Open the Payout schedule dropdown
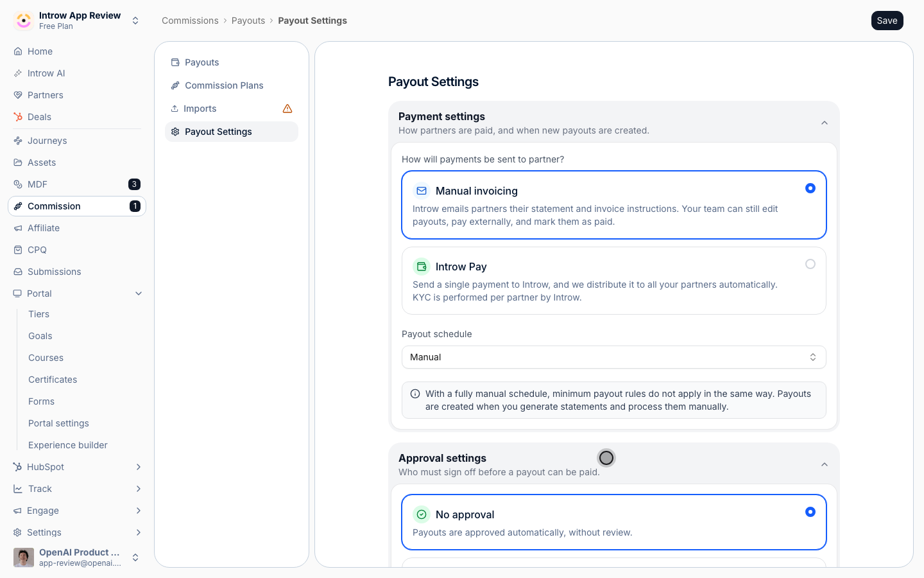924x578 pixels. 614,357
